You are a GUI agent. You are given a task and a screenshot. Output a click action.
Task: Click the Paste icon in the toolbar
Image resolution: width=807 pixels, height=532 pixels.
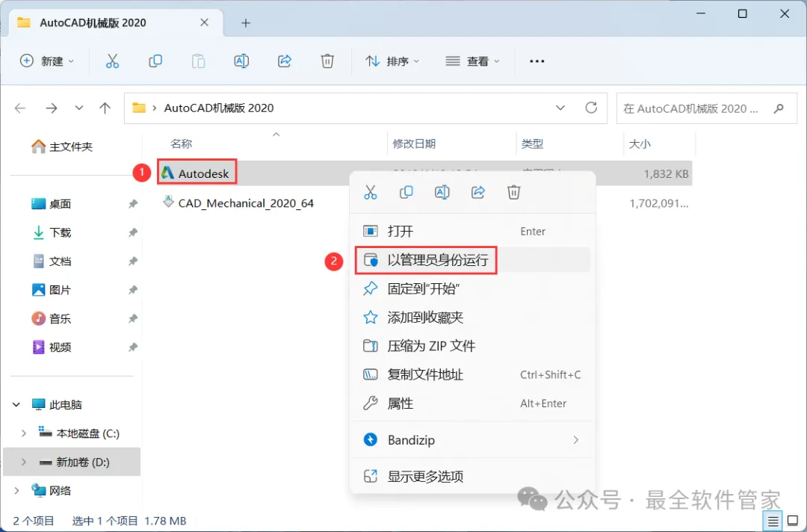point(198,61)
